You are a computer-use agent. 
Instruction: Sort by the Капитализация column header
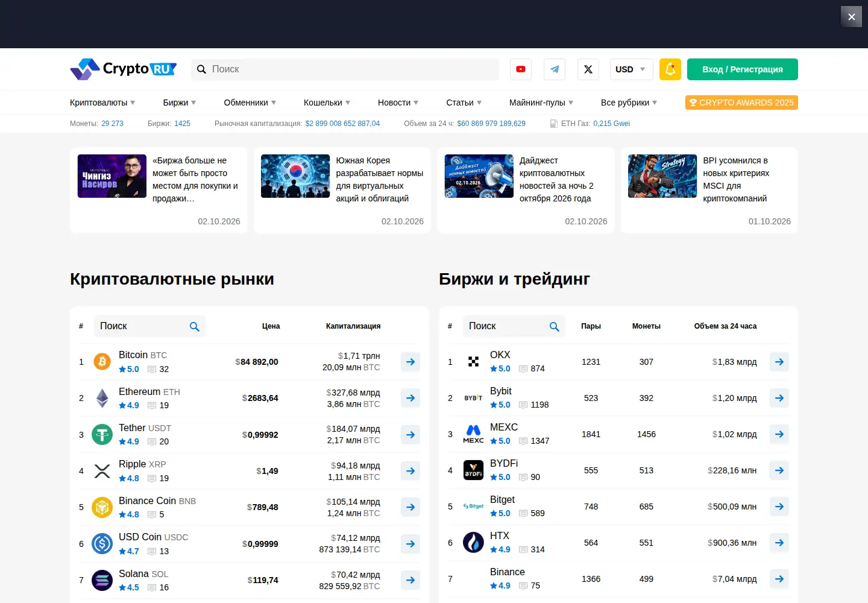353,326
